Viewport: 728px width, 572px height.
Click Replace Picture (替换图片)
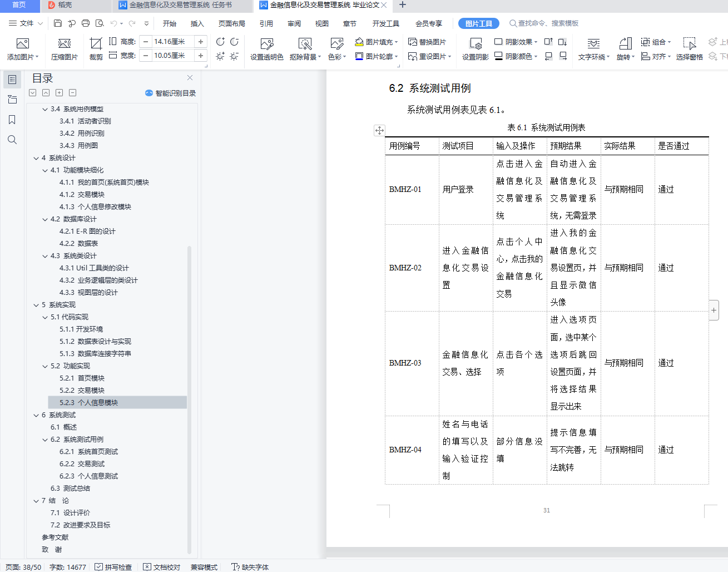point(427,42)
